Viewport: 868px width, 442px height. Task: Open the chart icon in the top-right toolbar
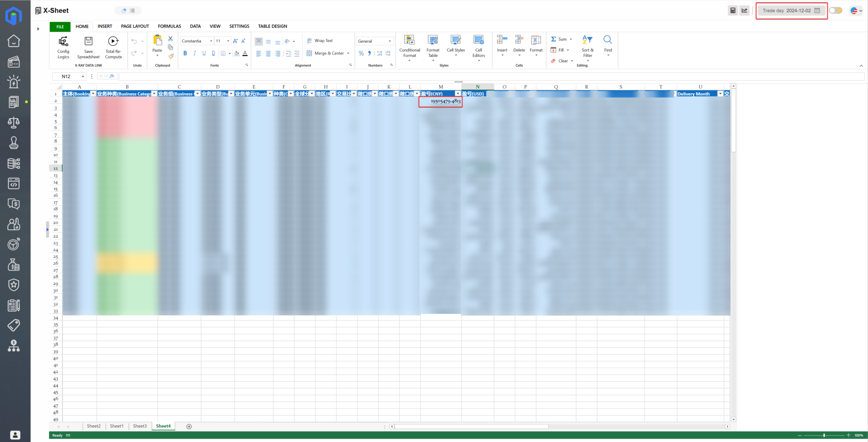(745, 10)
